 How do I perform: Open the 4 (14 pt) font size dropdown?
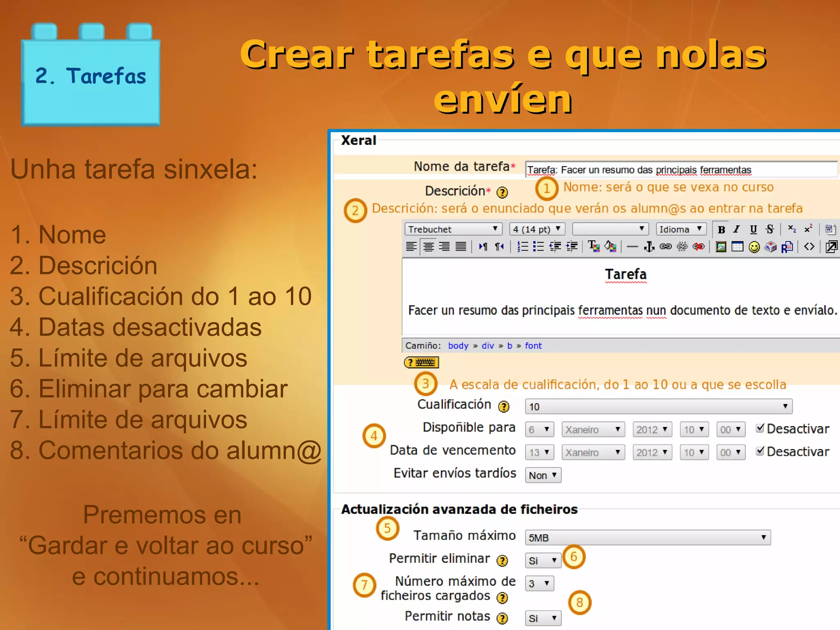pyautogui.click(x=537, y=229)
